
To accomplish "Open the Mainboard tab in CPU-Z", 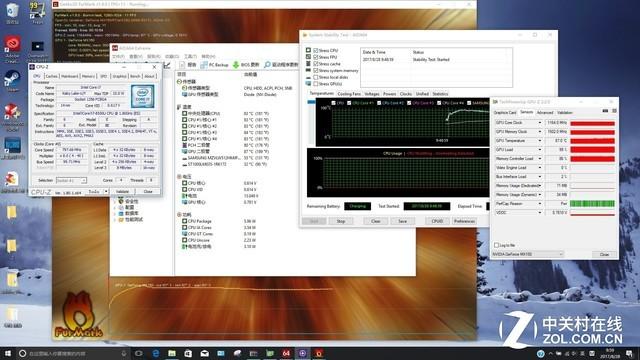I will tap(69, 76).
